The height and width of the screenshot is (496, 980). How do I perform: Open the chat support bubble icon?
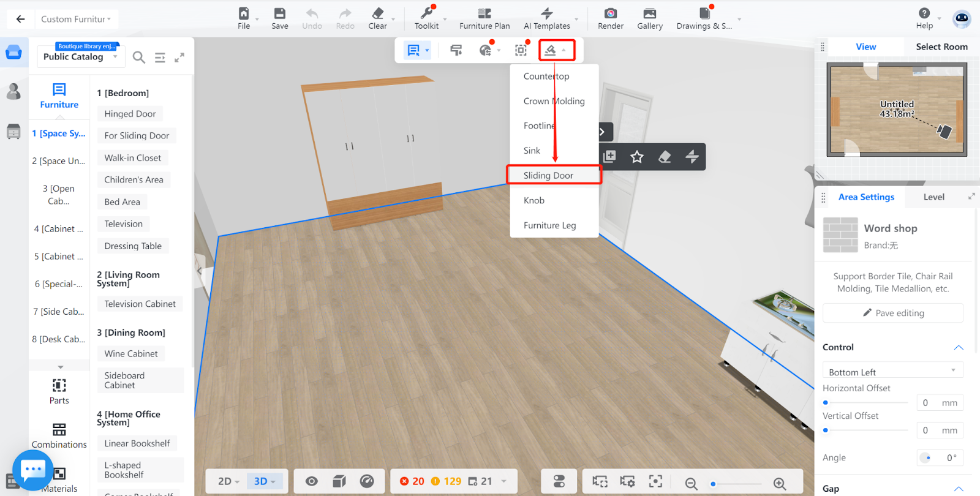click(32, 470)
